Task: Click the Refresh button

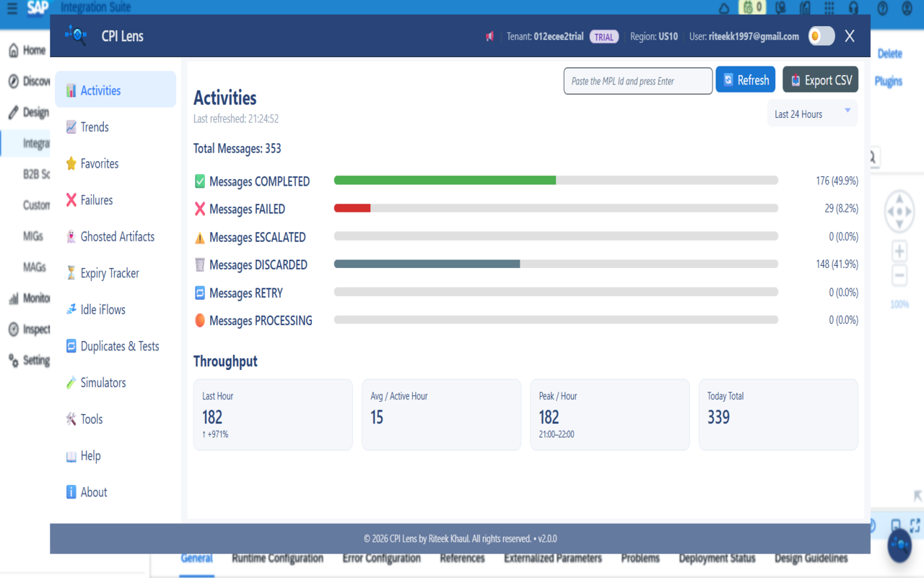Action: point(745,79)
